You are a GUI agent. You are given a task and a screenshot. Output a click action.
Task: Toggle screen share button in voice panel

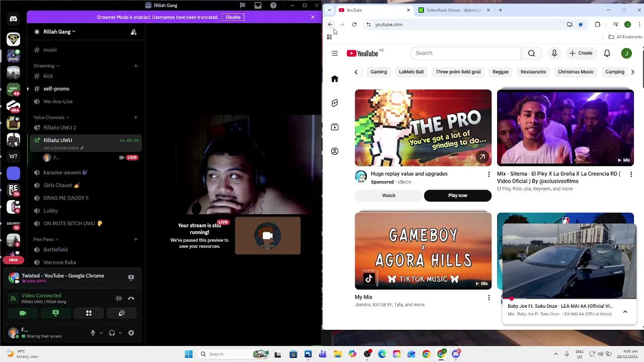56,313
